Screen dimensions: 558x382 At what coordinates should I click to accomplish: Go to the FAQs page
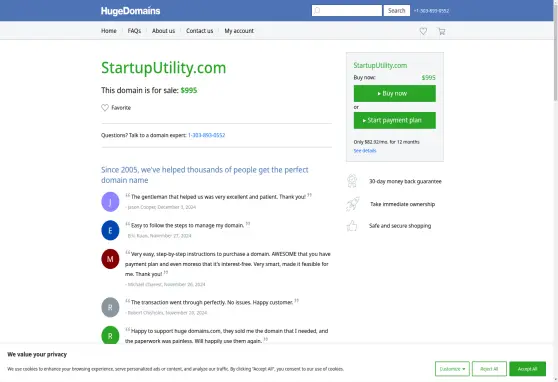134,31
